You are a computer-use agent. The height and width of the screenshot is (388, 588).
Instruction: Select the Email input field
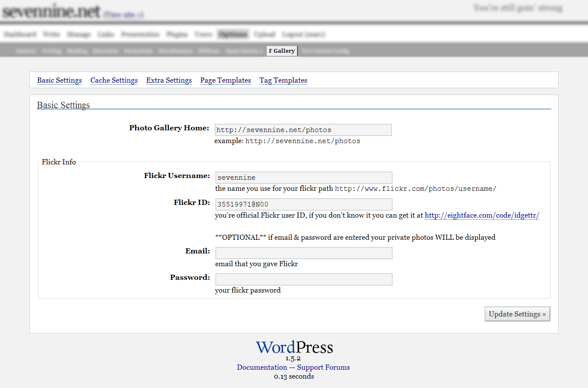(304, 253)
